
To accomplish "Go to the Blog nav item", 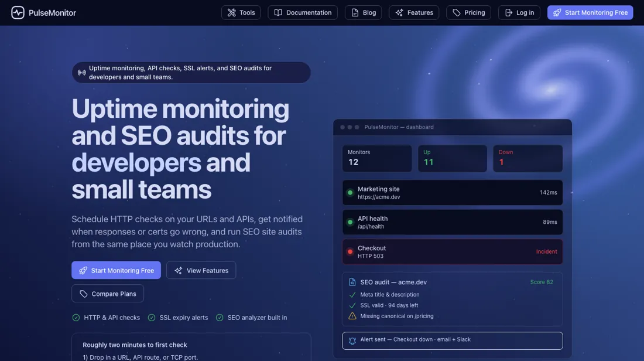I will click(364, 13).
